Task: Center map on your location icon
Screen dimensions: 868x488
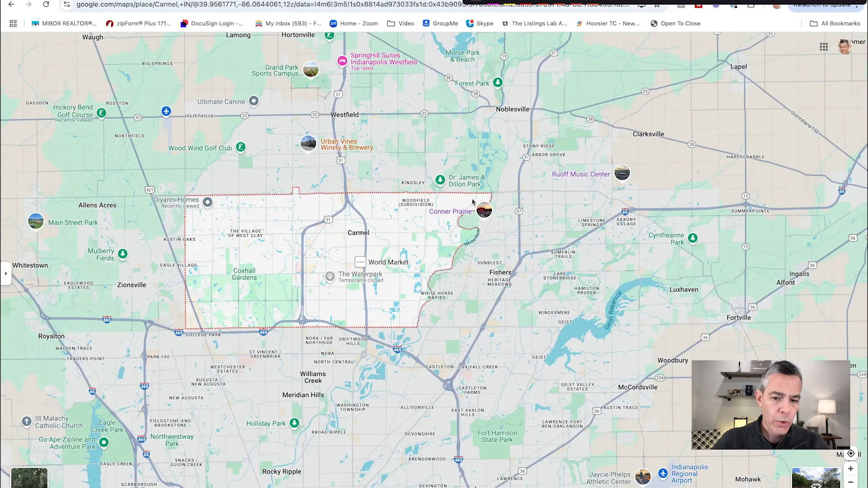Action: [851, 453]
